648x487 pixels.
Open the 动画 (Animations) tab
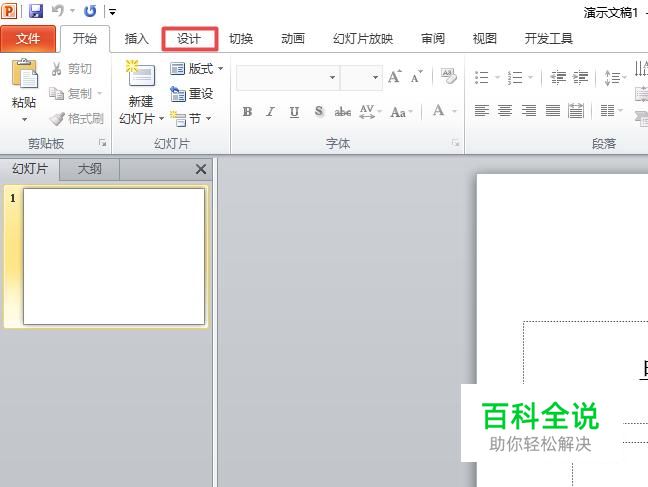coord(293,39)
